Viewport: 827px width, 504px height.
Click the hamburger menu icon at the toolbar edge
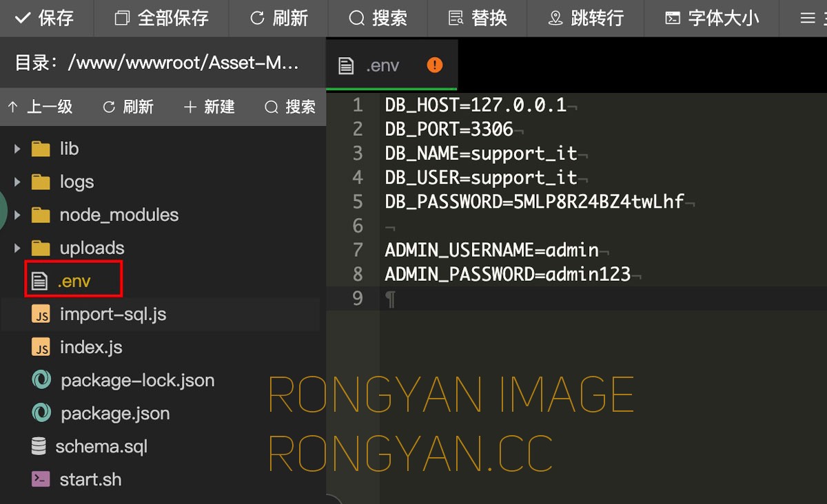(808, 18)
